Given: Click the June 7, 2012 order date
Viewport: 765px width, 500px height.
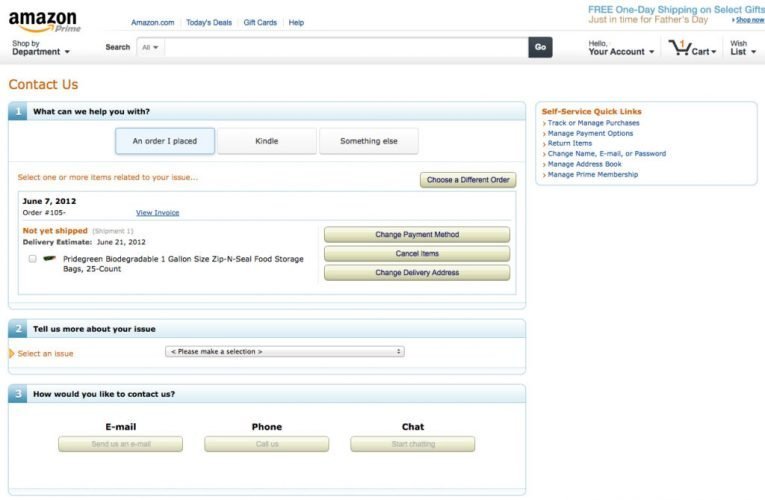Looking at the screenshot, I should [x=49, y=201].
